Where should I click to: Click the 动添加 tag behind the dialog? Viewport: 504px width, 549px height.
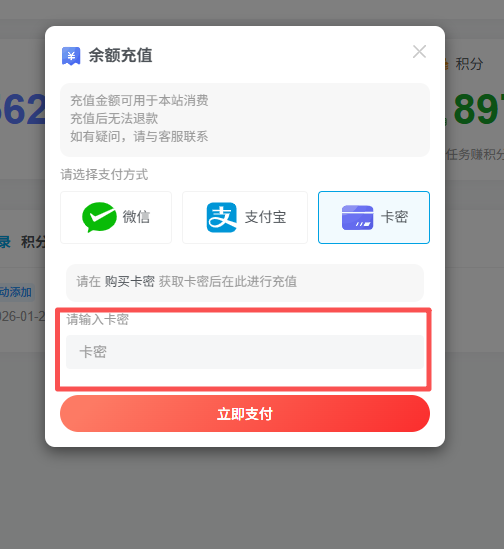coord(16,292)
